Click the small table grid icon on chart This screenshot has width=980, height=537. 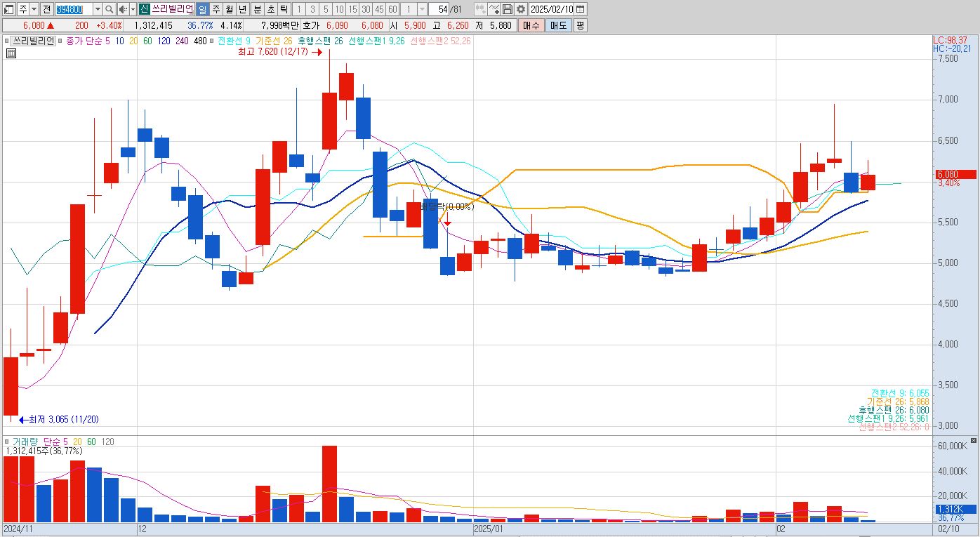pyautogui.click(x=11, y=52)
